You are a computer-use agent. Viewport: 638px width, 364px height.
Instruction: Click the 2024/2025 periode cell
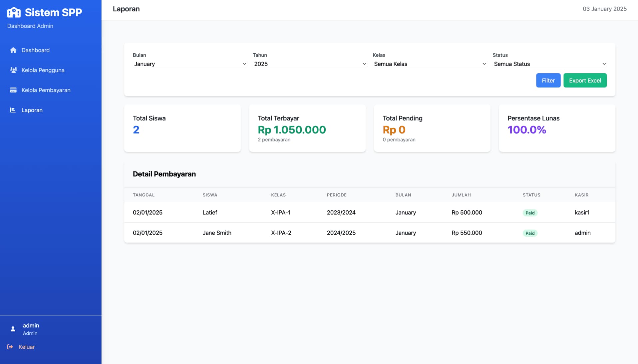click(x=341, y=233)
